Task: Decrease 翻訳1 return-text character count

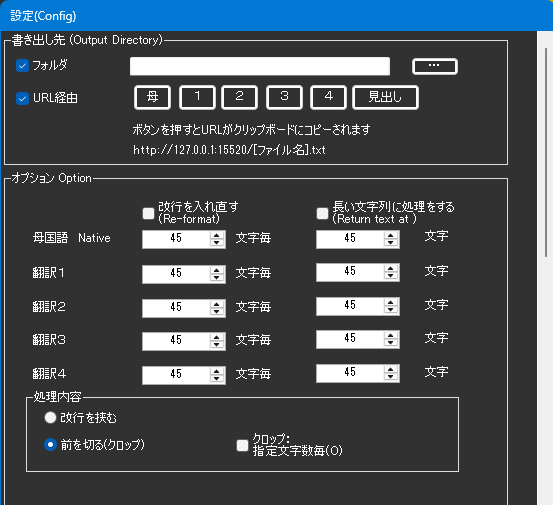Action: click(x=391, y=276)
